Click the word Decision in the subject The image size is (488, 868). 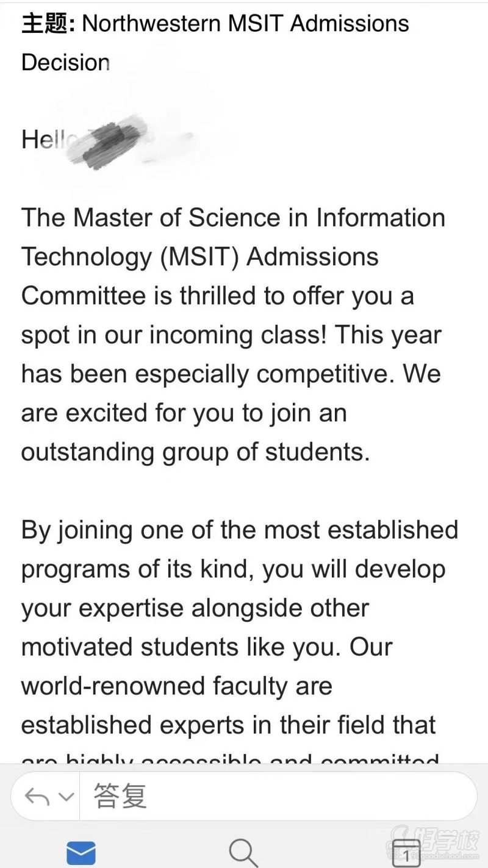(66, 62)
